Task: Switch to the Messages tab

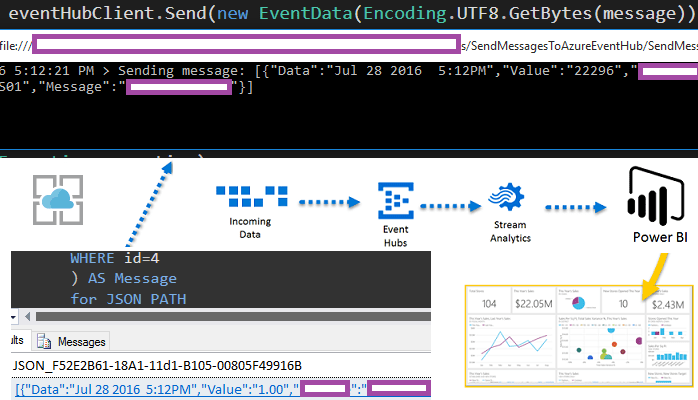Action: (80, 342)
